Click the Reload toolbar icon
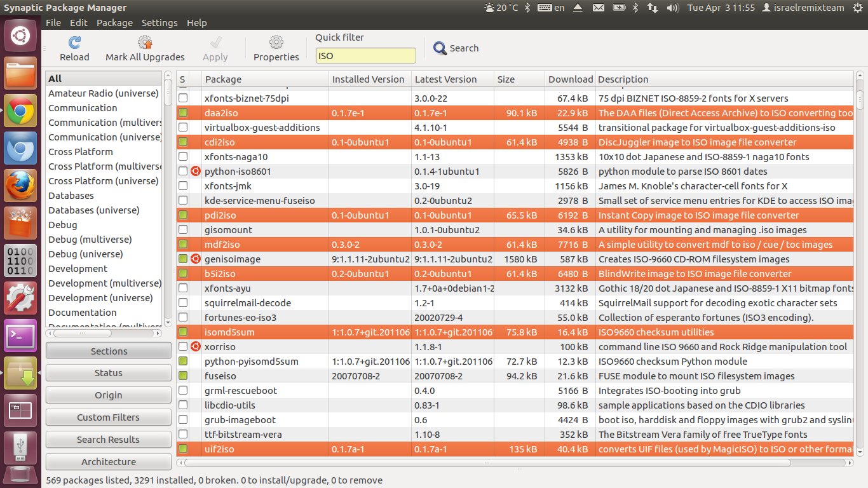Viewport: 868px width, 488px height. click(74, 43)
